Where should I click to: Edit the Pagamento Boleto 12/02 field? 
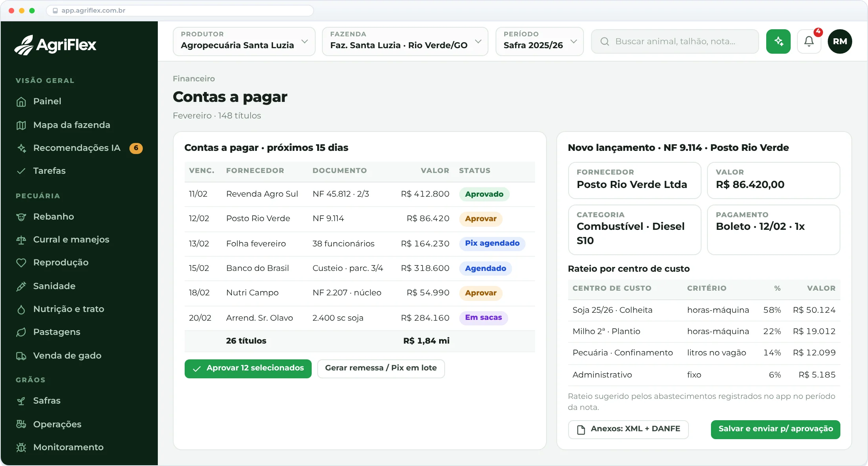click(x=773, y=230)
